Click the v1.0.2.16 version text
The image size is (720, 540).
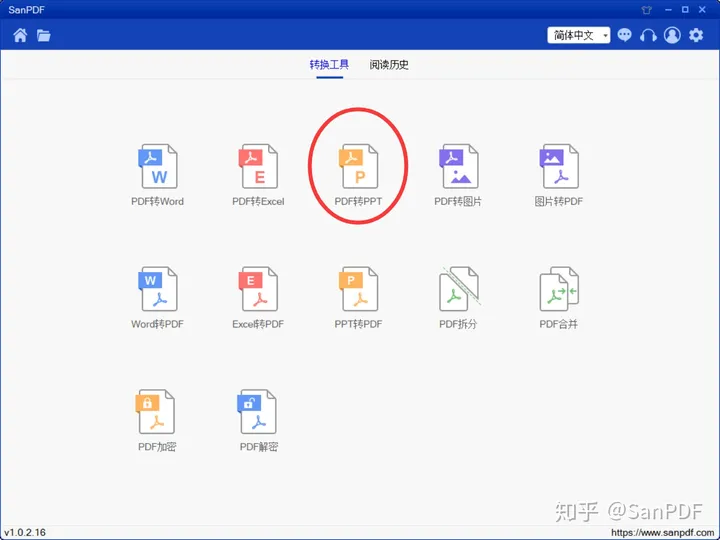pos(25,533)
